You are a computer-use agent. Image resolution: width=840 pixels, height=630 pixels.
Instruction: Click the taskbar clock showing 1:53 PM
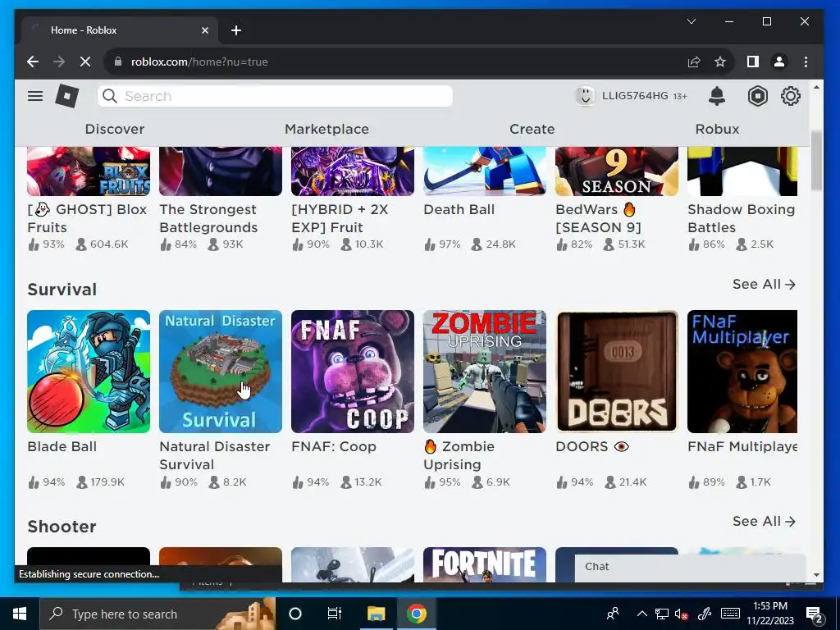point(769,614)
